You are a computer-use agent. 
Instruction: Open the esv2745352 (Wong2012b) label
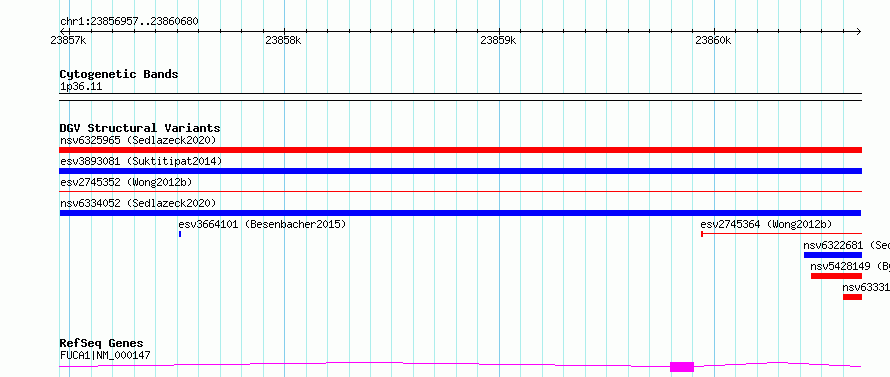pos(126,182)
